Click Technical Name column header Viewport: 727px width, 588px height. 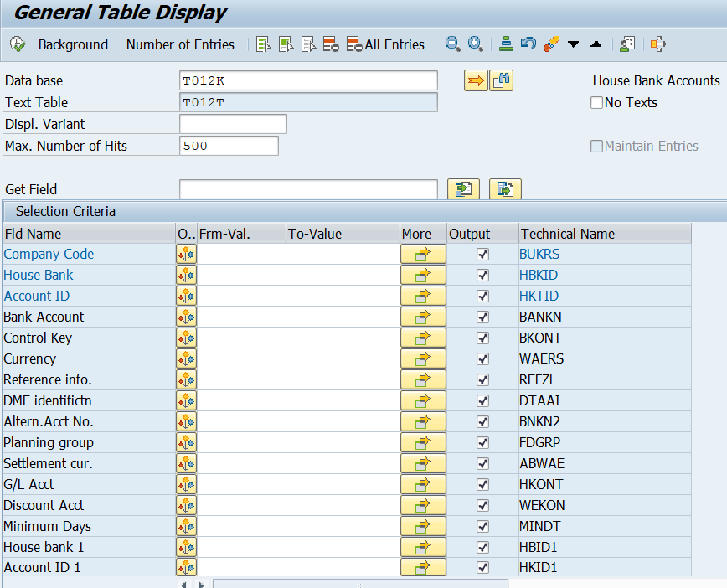605,234
